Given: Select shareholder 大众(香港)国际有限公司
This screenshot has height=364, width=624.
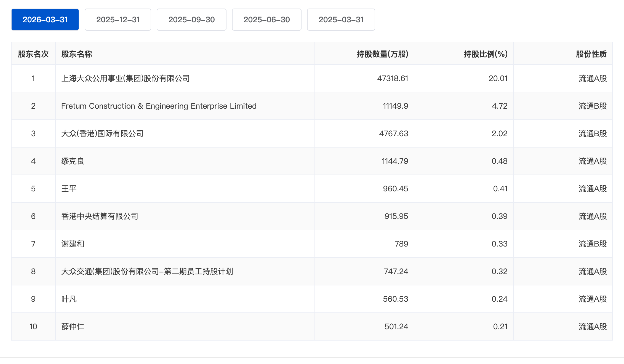Looking at the screenshot, I should [102, 133].
